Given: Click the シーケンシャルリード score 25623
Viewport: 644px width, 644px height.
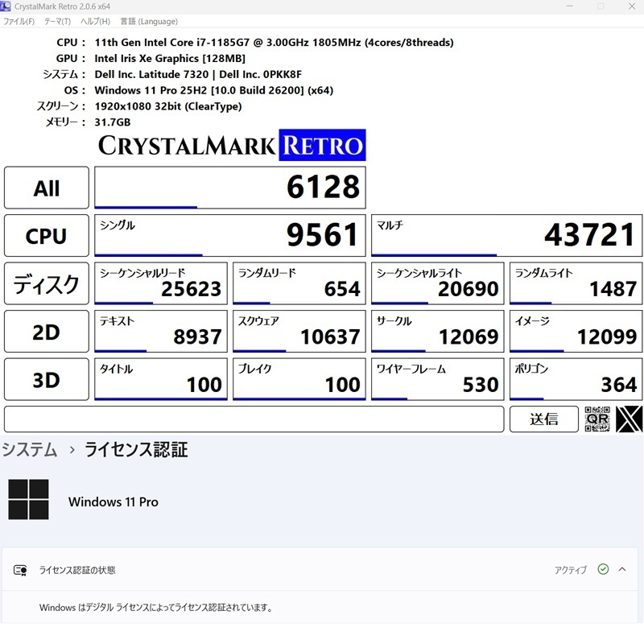Looking at the screenshot, I should (x=160, y=283).
